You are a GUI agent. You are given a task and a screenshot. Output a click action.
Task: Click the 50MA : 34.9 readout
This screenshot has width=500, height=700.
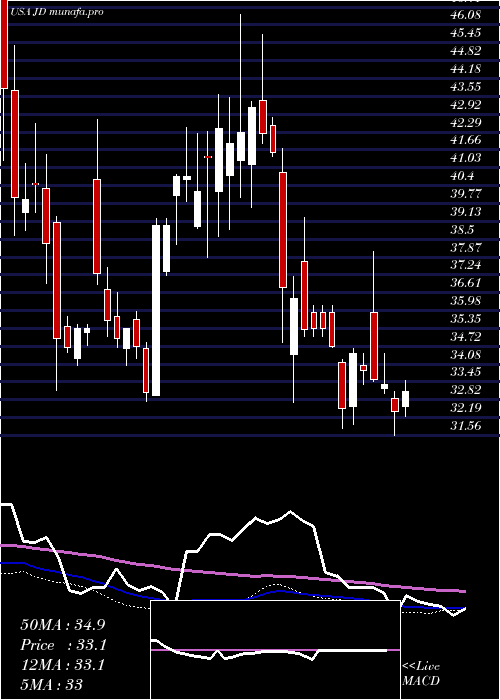click(62, 625)
